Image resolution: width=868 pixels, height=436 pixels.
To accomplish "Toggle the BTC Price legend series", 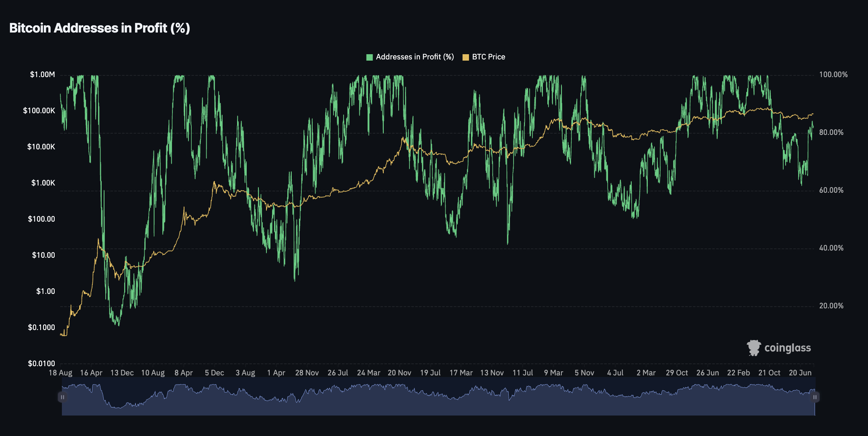I will (484, 57).
